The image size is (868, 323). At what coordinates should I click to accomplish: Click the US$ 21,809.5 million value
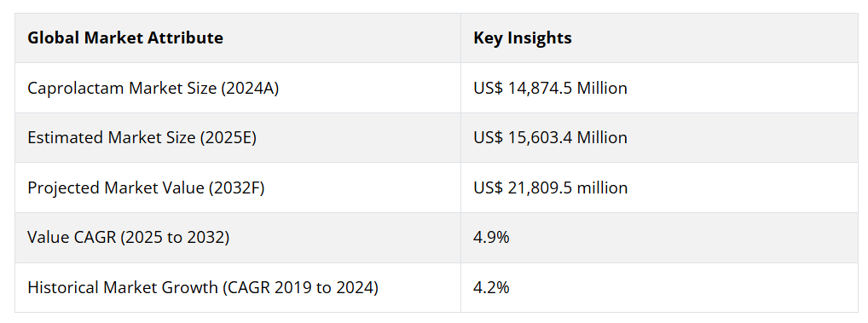tap(550, 187)
